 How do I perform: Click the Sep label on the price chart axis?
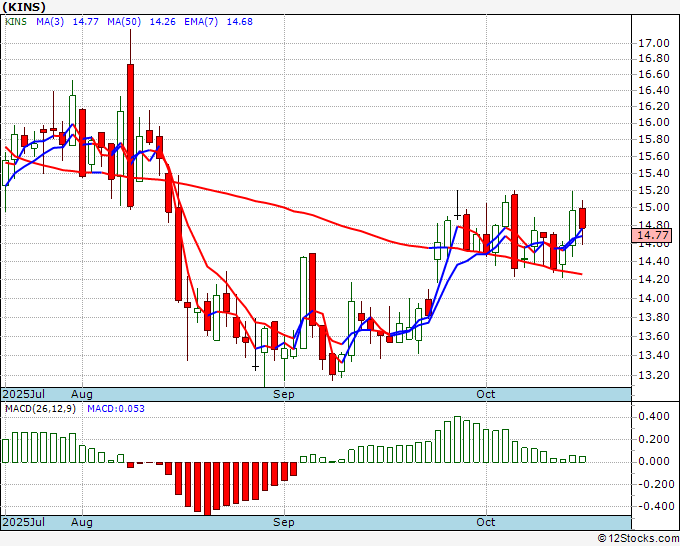coord(284,394)
